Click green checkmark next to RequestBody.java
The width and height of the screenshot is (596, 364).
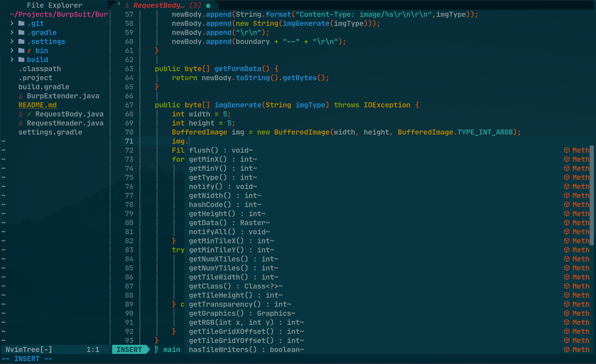coord(29,114)
